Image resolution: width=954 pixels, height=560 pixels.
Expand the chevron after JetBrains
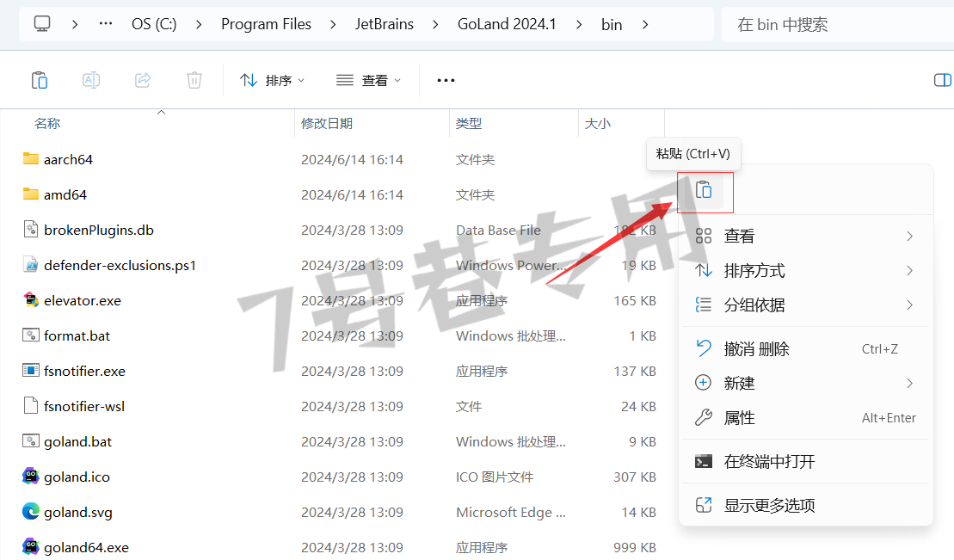point(435,24)
